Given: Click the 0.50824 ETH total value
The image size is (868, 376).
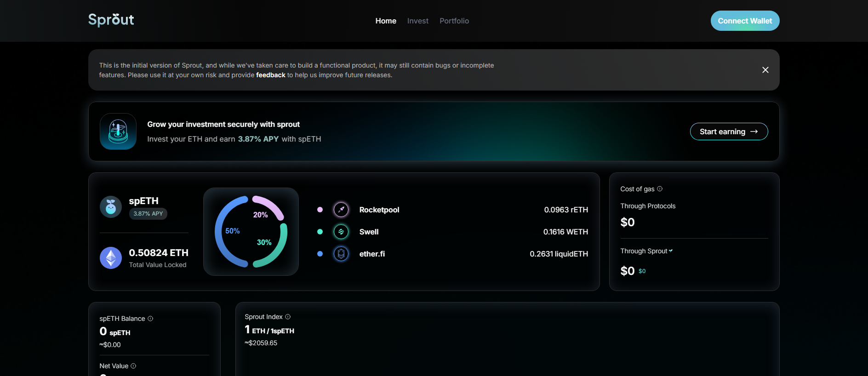Looking at the screenshot, I should tap(159, 253).
